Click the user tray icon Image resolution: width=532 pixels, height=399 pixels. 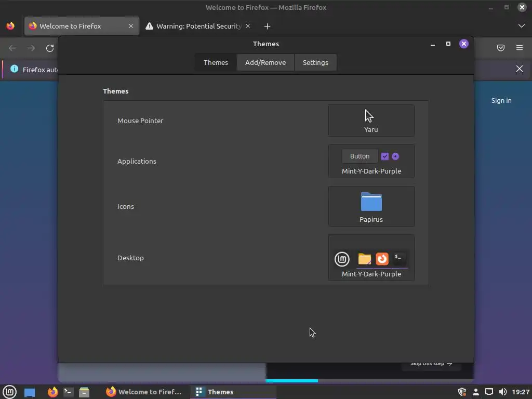click(476, 392)
